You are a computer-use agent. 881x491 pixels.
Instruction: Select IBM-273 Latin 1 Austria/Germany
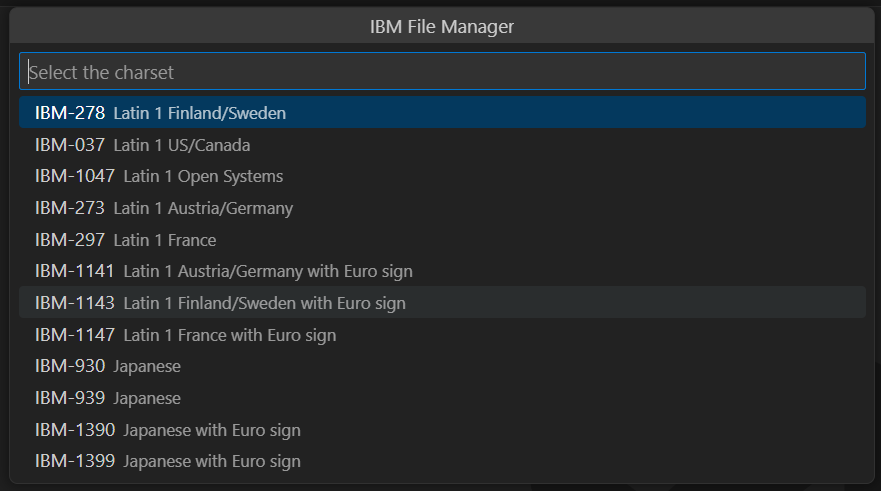tap(441, 208)
